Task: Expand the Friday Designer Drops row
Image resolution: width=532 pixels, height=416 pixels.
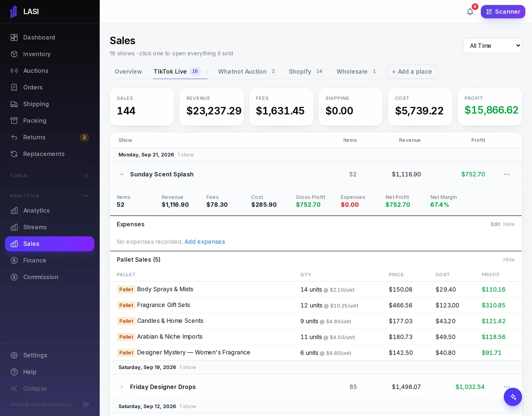Action: tap(122, 387)
